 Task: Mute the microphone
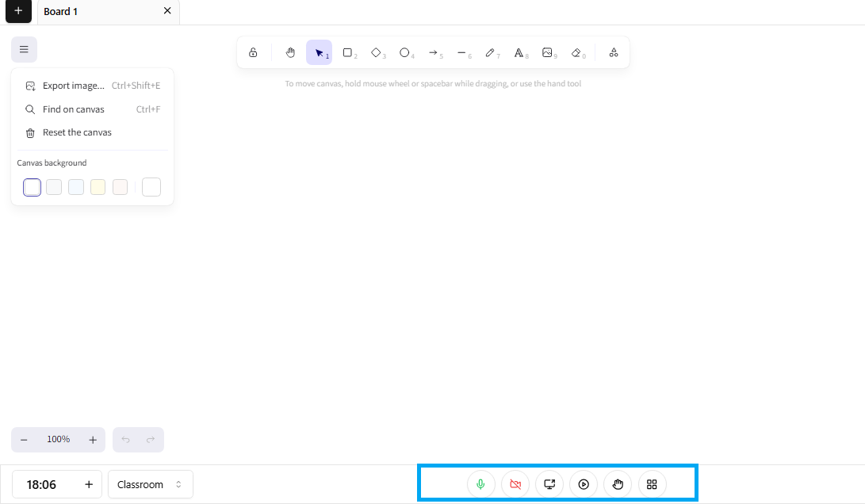480,484
